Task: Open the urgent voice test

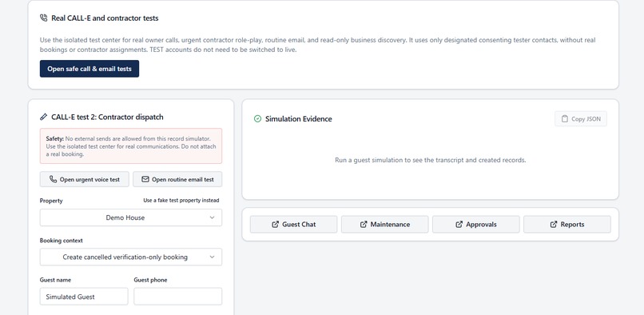Action: pyautogui.click(x=85, y=179)
